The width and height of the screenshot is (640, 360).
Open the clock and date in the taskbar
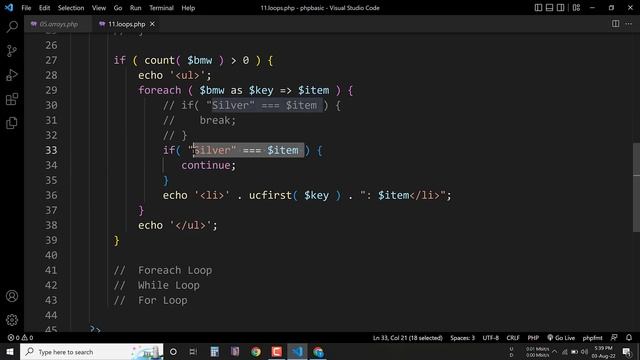[603, 352]
